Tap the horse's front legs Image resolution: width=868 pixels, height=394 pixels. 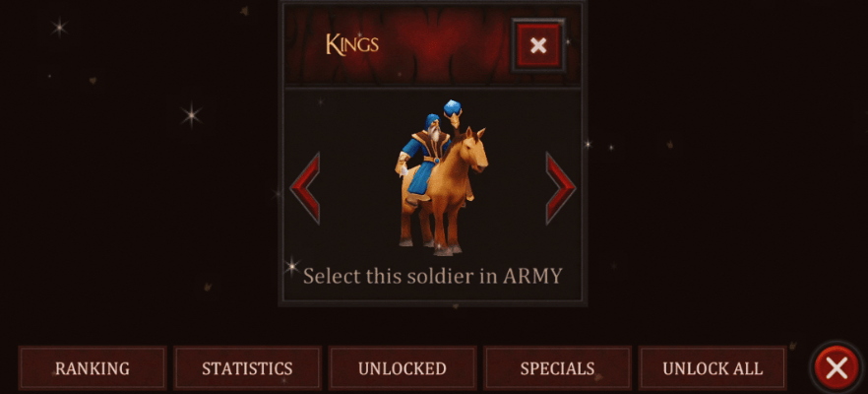447,230
